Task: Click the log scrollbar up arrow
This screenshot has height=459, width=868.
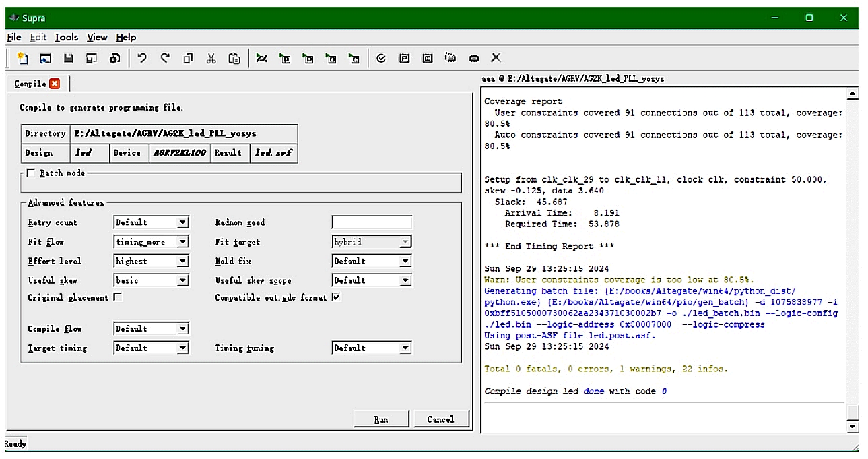Action: coord(853,94)
